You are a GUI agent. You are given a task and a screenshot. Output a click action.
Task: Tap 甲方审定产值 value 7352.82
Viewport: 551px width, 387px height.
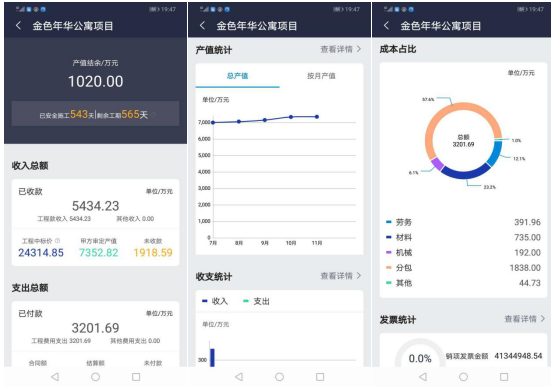click(98, 253)
